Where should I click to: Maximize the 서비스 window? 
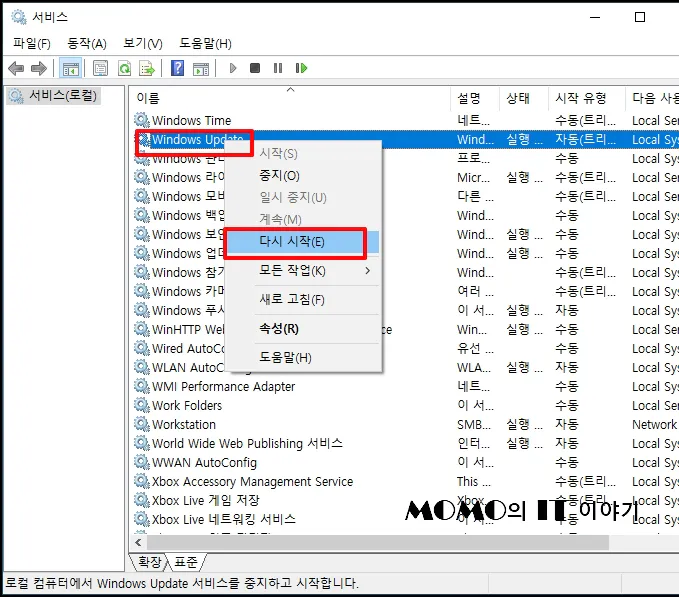pyautogui.click(x=640, y=17)
